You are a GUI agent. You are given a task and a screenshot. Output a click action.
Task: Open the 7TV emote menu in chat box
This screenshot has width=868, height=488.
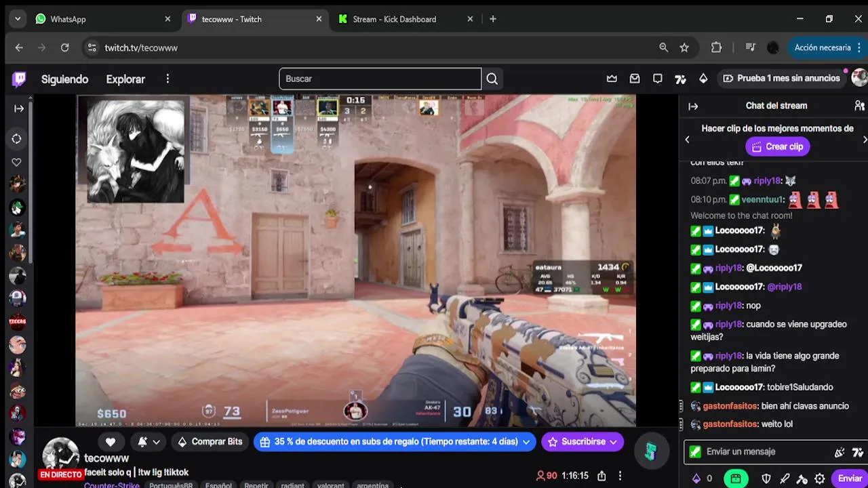[x=857, y=452]
